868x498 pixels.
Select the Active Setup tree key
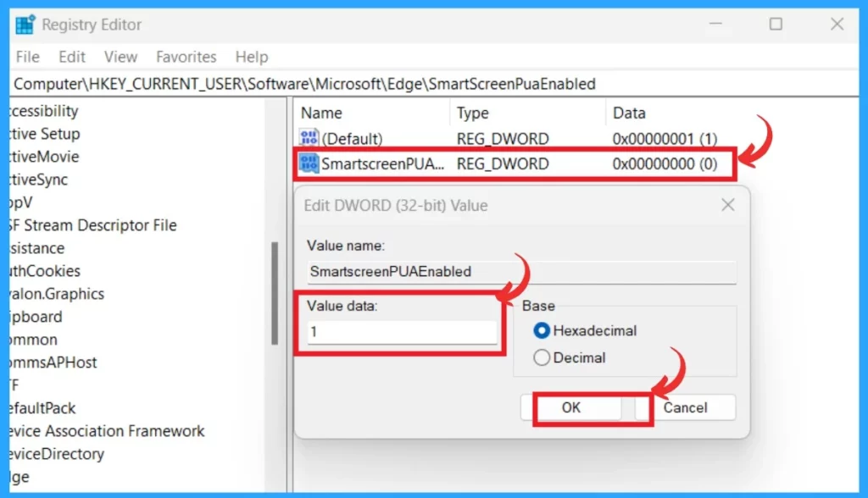click(x=45, y=134)
